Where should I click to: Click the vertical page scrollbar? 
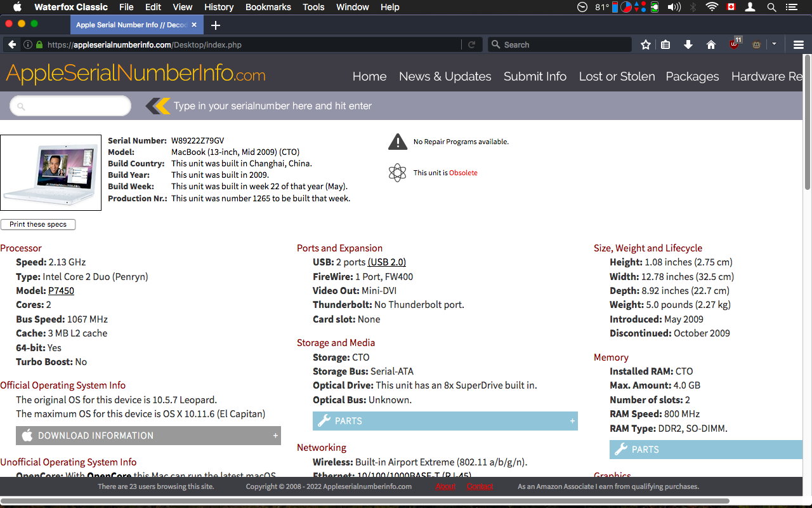pos(807,122)
